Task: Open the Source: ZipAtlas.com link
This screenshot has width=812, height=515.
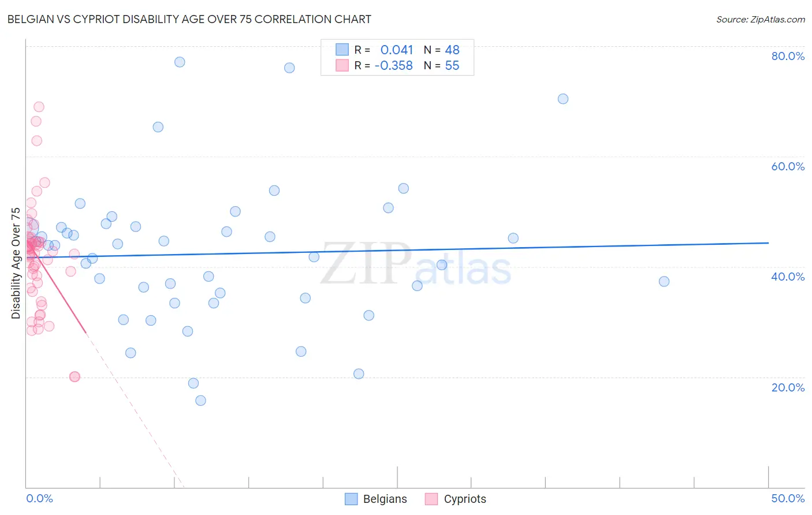Action: click(761, 19)
